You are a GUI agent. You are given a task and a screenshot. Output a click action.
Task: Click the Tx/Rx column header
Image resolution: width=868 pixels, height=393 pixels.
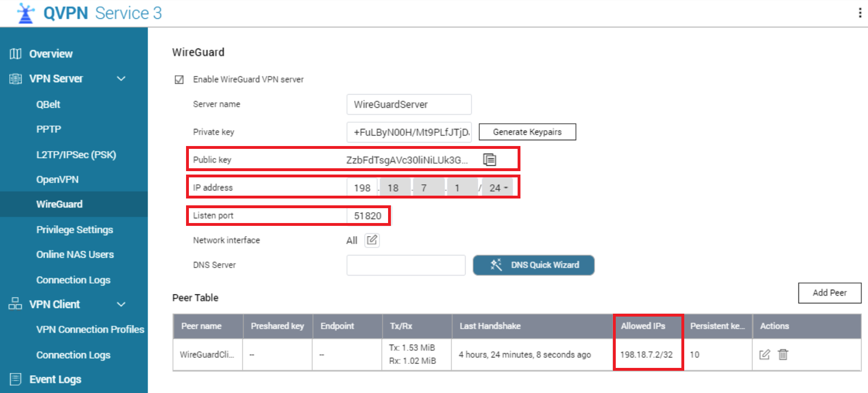(416, 326)
